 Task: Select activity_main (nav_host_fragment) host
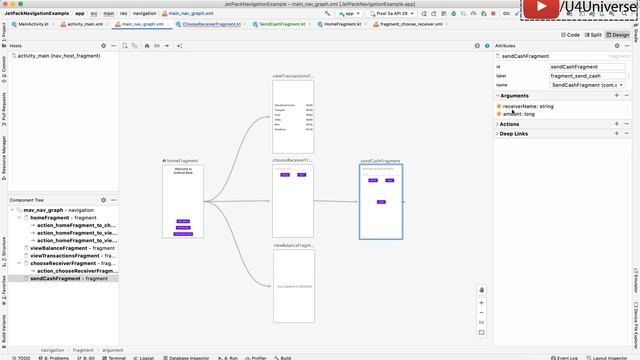click(x=58, y=56)
